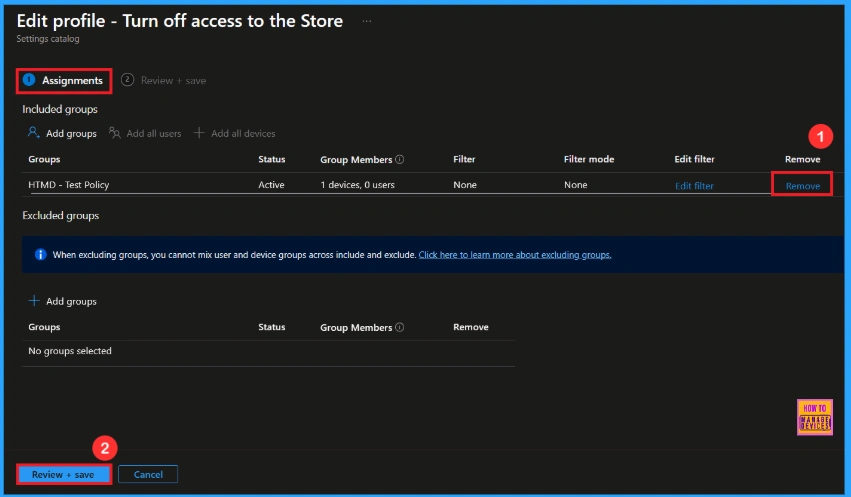
Task: Click the Status column header in Included groups
Action: (x=272, y=159)
